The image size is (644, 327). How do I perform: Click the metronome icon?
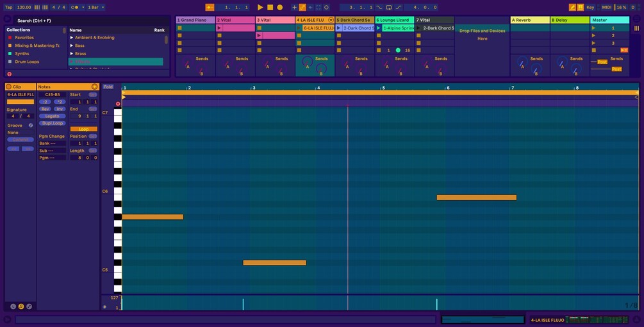(x=74, y=8)
